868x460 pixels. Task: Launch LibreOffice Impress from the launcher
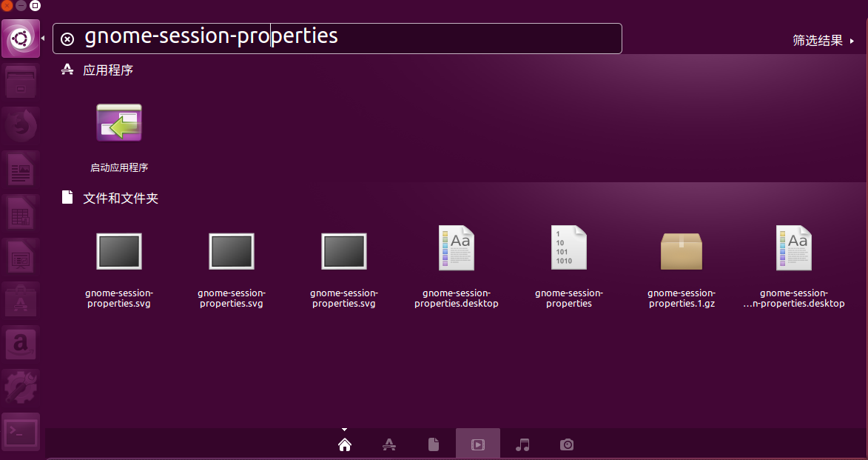coord(21,256)
